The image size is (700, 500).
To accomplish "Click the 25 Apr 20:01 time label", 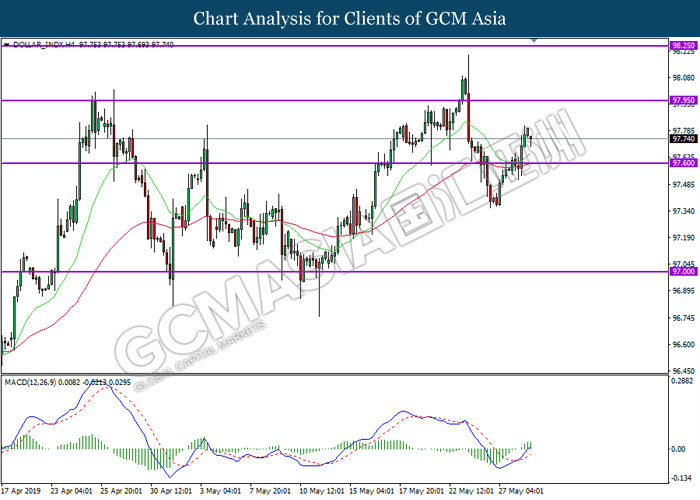I will (x=121, y=491).
